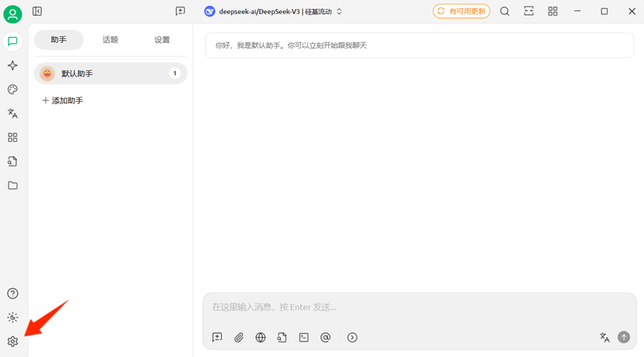Mention a model with the @ icon
The image size is (644, 357).
coord(325,338)
